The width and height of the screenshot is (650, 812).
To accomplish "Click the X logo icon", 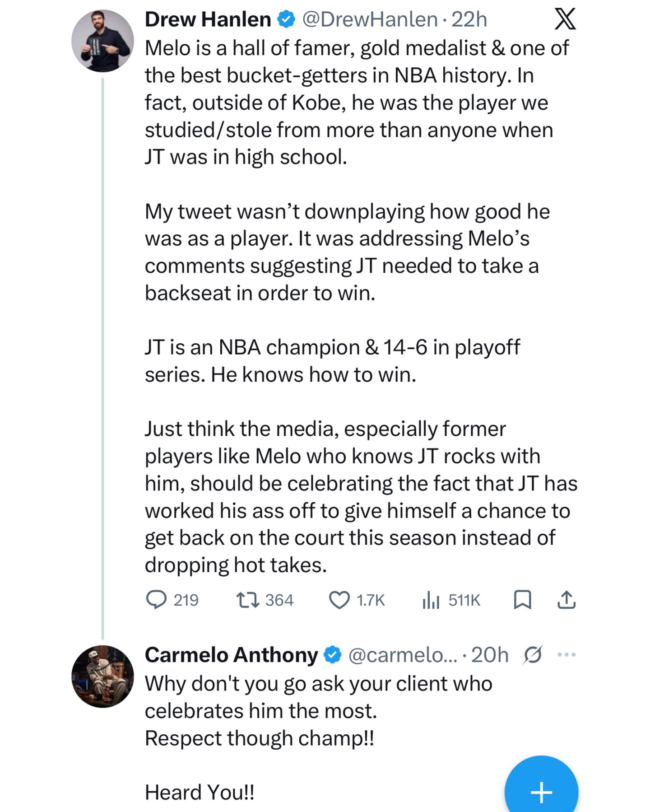I will pos(565,19).
